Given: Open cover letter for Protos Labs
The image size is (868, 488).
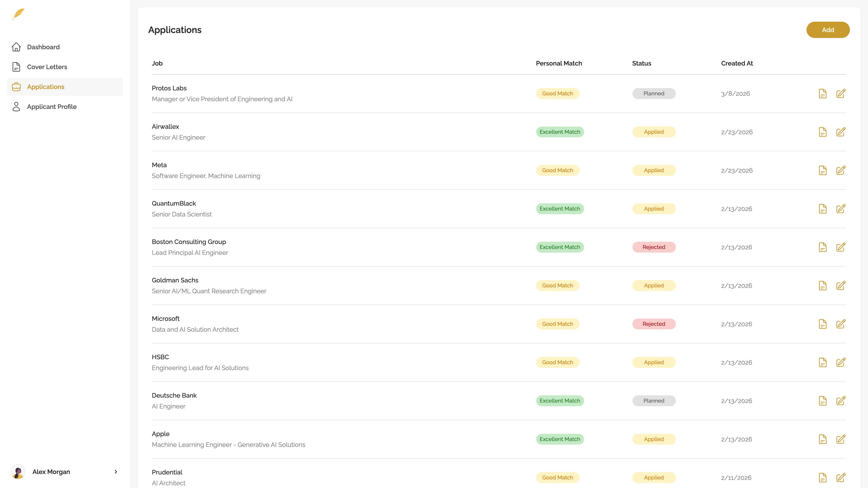Looking at the screenshot, I should point(823,94).
